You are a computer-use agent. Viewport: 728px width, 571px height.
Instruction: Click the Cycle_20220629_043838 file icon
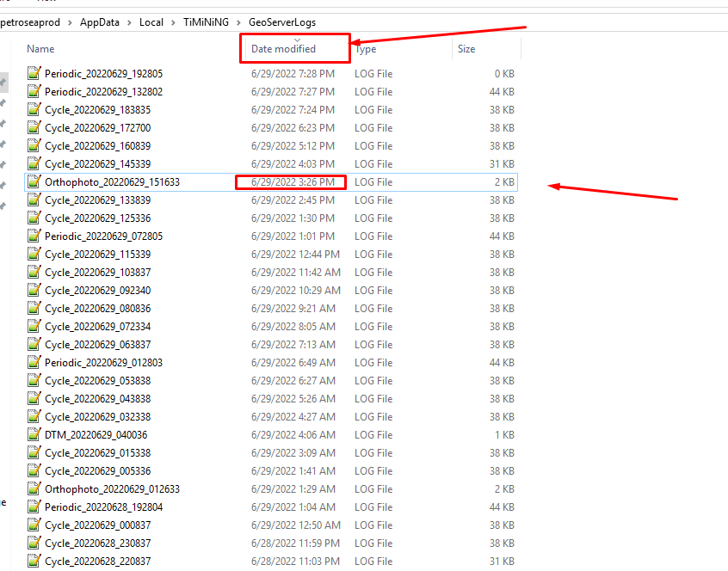coord(34,399)
